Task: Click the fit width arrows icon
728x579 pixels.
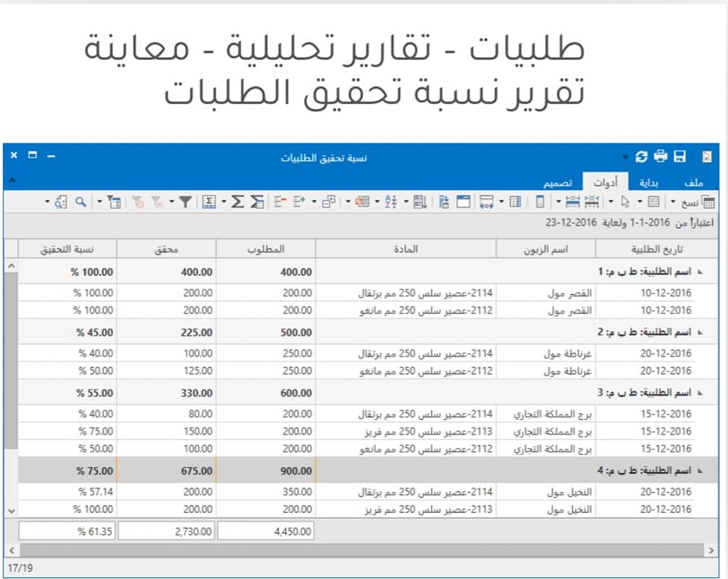Action: tap(486, 202)
